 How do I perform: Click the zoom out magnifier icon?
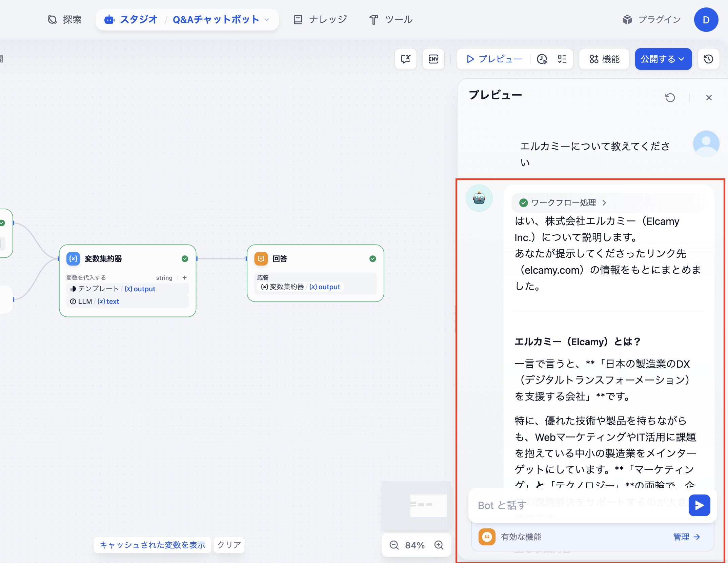tap(394, 545)
